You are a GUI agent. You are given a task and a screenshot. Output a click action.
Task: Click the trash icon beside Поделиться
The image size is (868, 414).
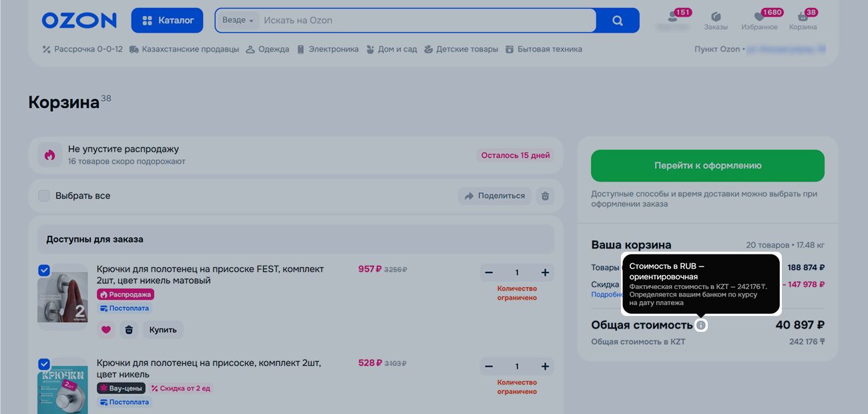(546, 196)
